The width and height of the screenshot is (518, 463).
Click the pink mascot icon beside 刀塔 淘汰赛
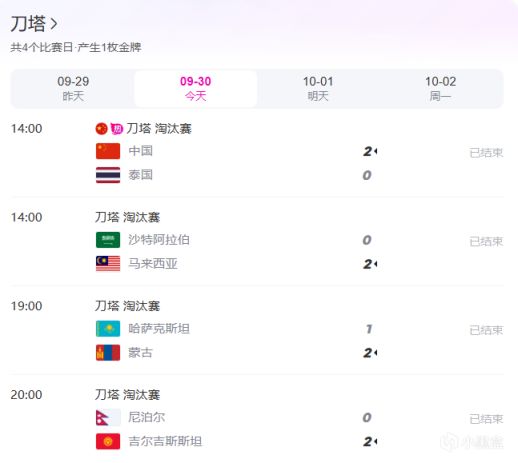coord(117,129)
